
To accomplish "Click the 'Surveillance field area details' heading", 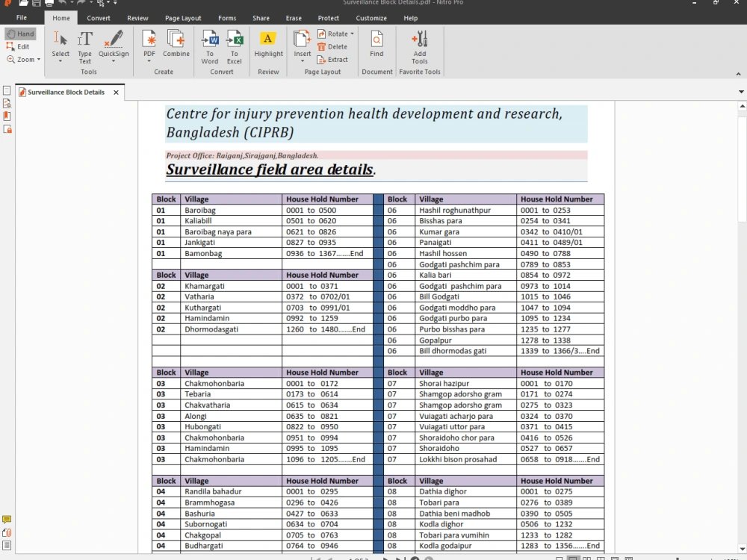I will click(x=270, y=169).
